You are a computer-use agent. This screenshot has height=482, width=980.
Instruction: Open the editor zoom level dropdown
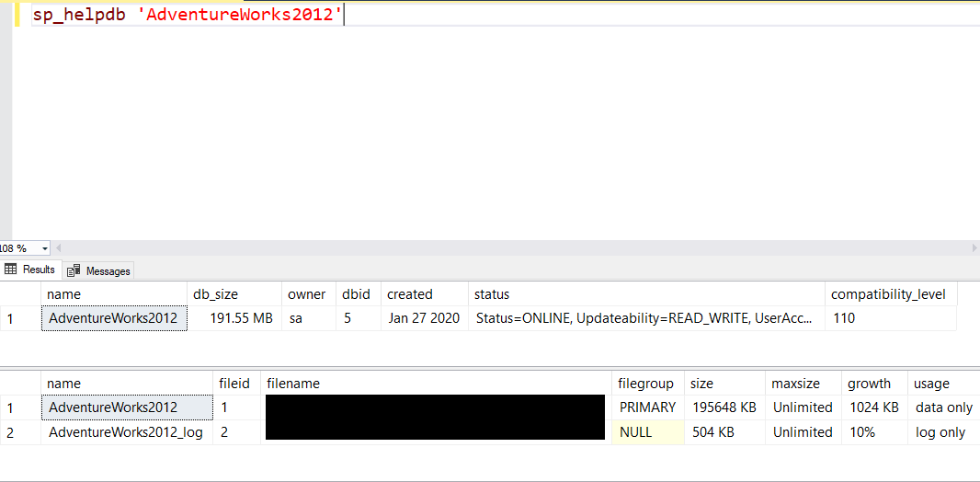44,248
